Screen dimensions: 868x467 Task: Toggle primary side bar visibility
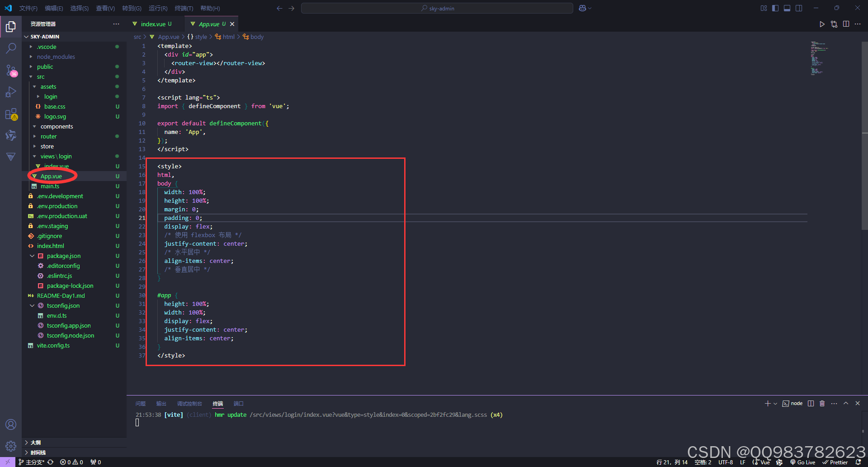coord(775,8)
